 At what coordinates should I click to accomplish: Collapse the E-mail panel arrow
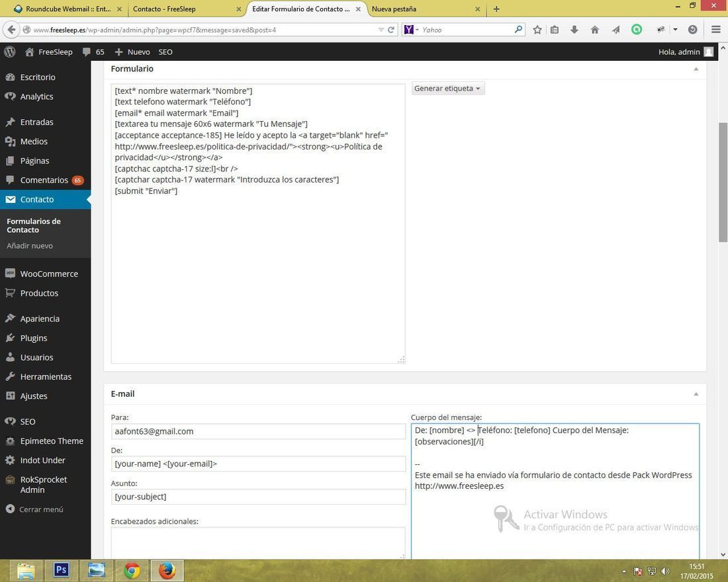[696, 394]
